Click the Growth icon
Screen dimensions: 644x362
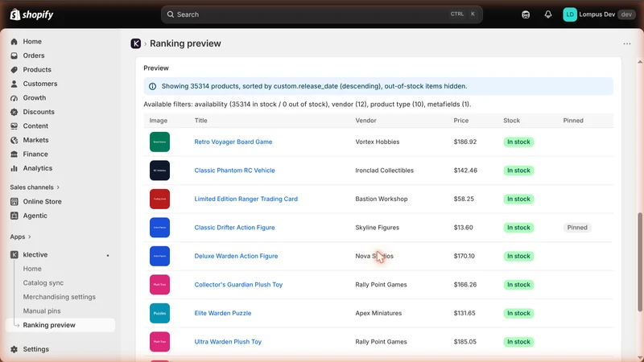pyautogui.click(x=14, y=97)
